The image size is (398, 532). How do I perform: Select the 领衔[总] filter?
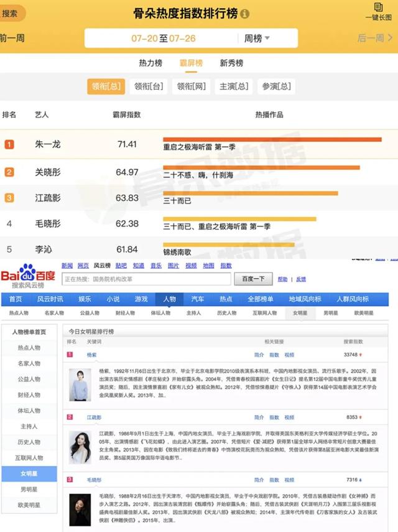106,86
